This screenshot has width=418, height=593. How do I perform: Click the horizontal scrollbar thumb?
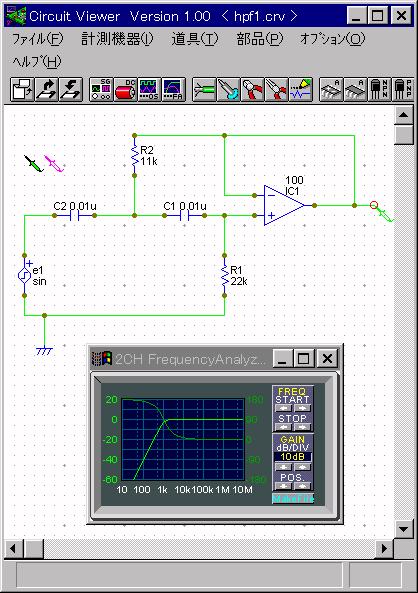34,548
